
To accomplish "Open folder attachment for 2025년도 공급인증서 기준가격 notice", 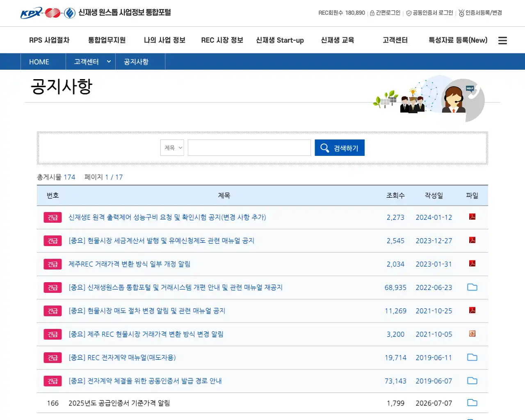I will coord(472,403).
